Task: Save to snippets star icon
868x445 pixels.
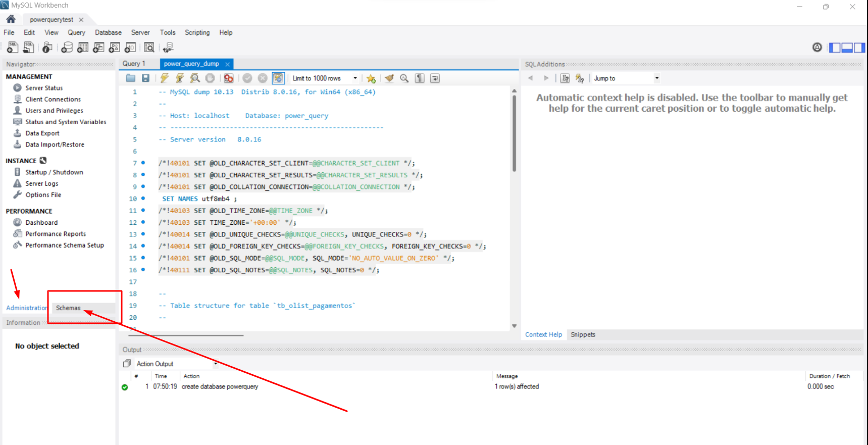Action: [371, 78]
